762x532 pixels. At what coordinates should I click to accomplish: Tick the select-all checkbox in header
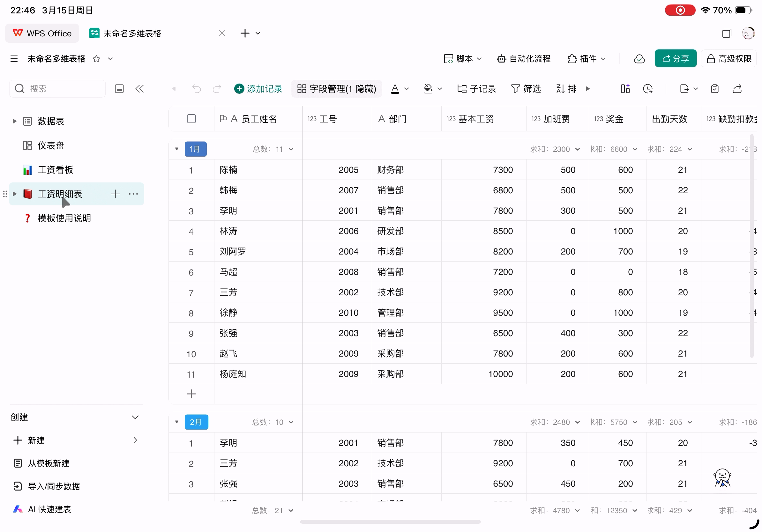click(191, 119)
